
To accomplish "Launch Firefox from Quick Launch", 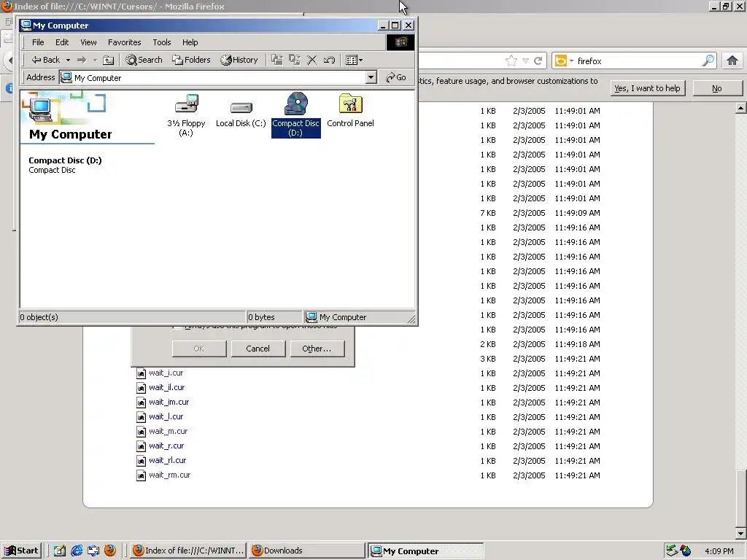I will pyautogui.click(x=110, y=551).
